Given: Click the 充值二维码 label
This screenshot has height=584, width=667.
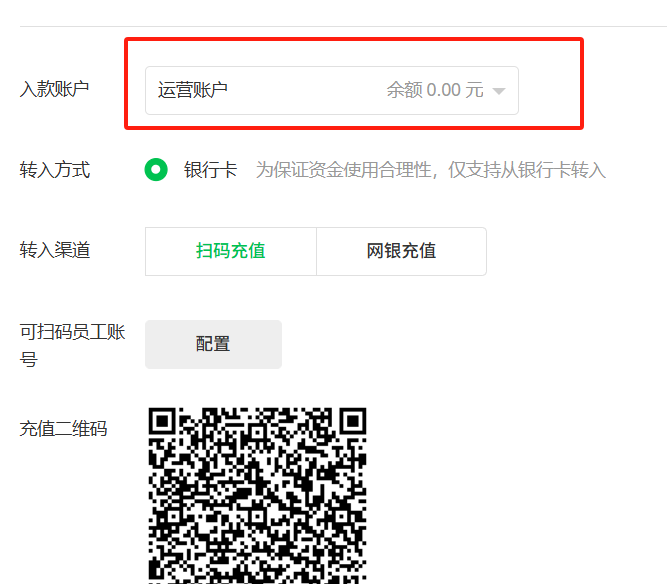Looking at the screenshot, I should pyautogui.click(x=63, y=428).
